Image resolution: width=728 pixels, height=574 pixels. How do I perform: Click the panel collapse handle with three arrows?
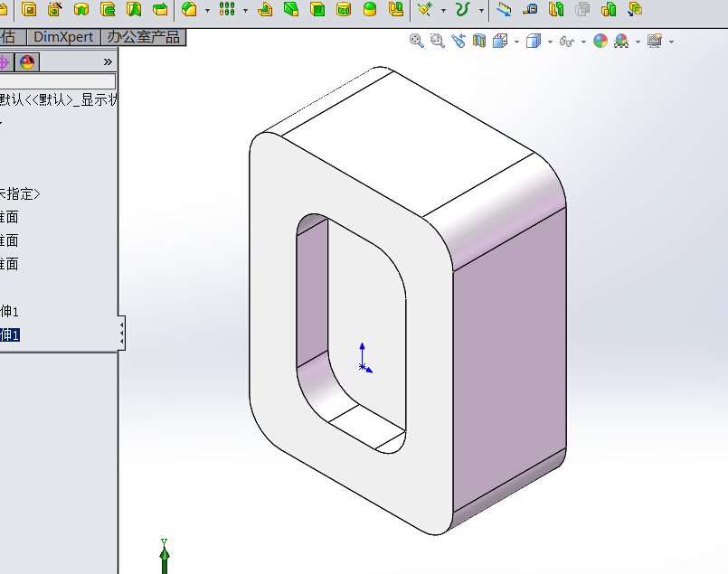pos(122,334)
